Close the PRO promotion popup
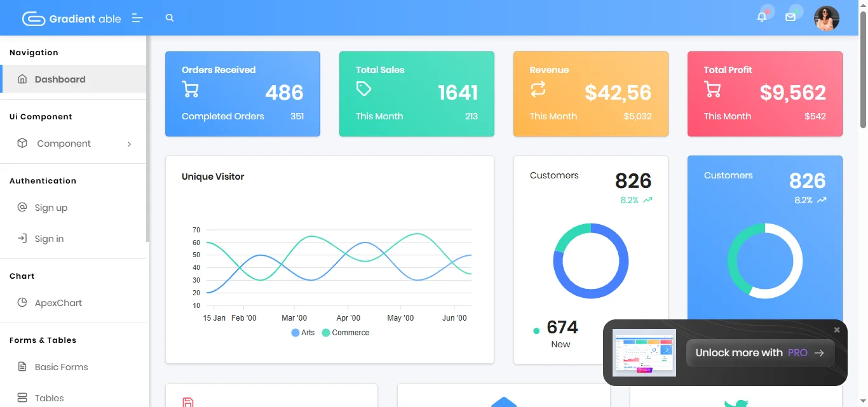The image size is (868, 407). 837,330
